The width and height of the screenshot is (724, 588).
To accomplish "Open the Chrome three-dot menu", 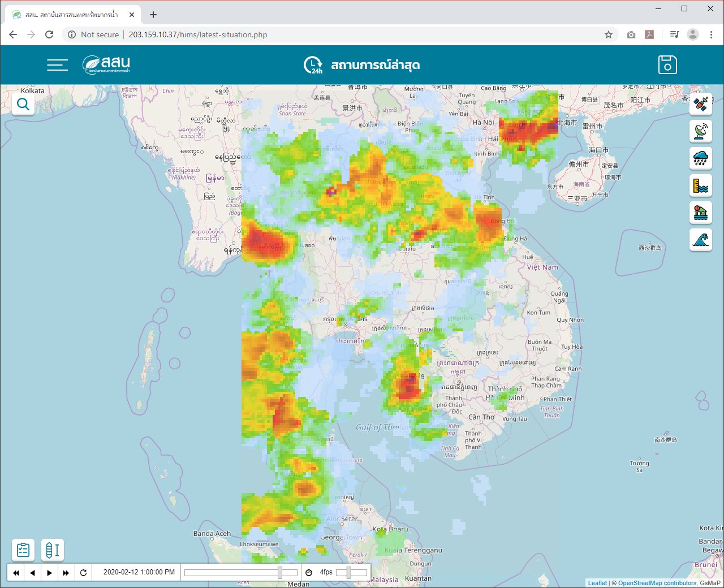I will [711, 34].
